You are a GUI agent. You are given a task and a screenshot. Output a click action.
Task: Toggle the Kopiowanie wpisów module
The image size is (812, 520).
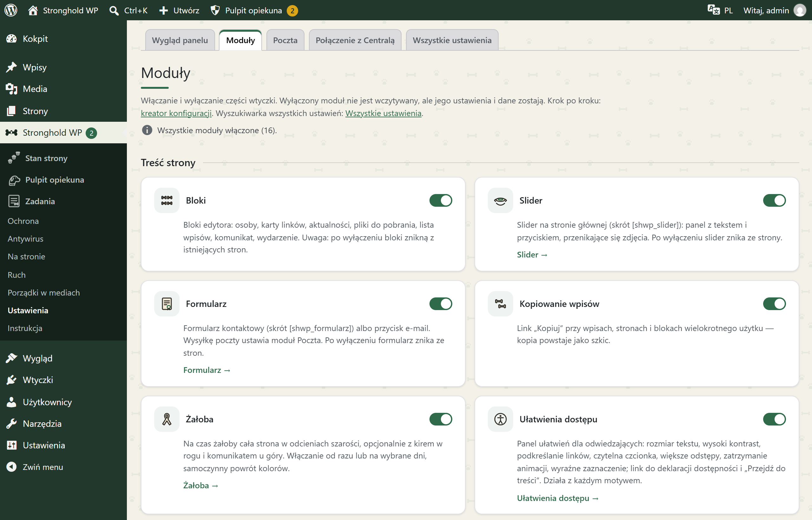(x=774, y=303)
